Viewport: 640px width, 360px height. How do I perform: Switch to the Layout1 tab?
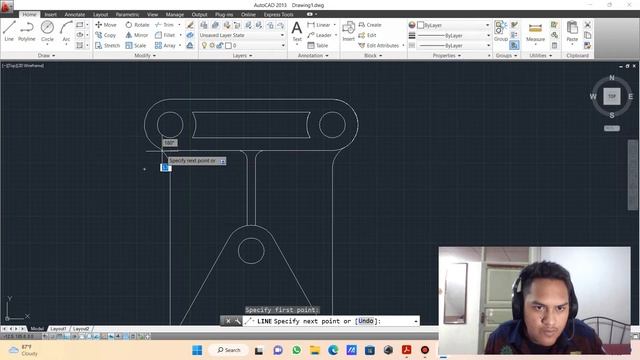58,329
